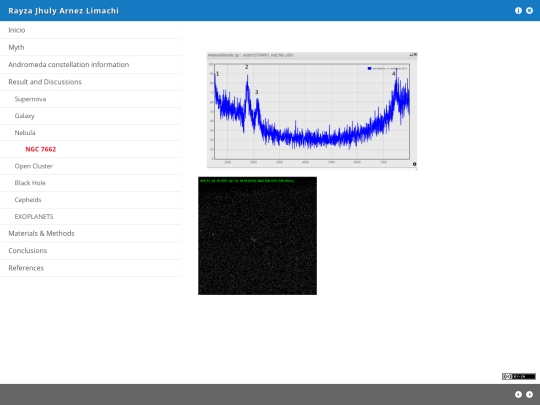
Task: Select the NGC 7662 page entry
Action: [x=91, y=149]
